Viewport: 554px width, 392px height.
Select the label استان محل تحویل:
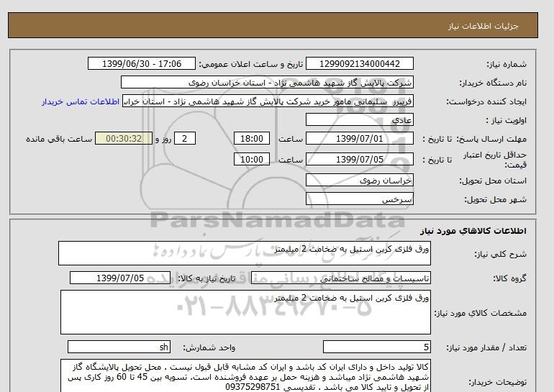click(x=493, y=181)
